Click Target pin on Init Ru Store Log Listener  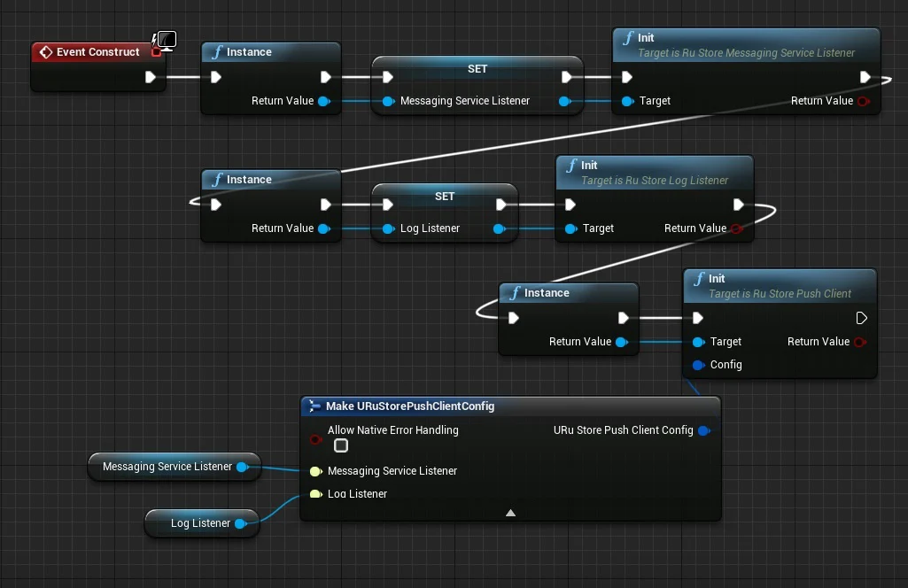pyautogui.click(x=571, y=228)
